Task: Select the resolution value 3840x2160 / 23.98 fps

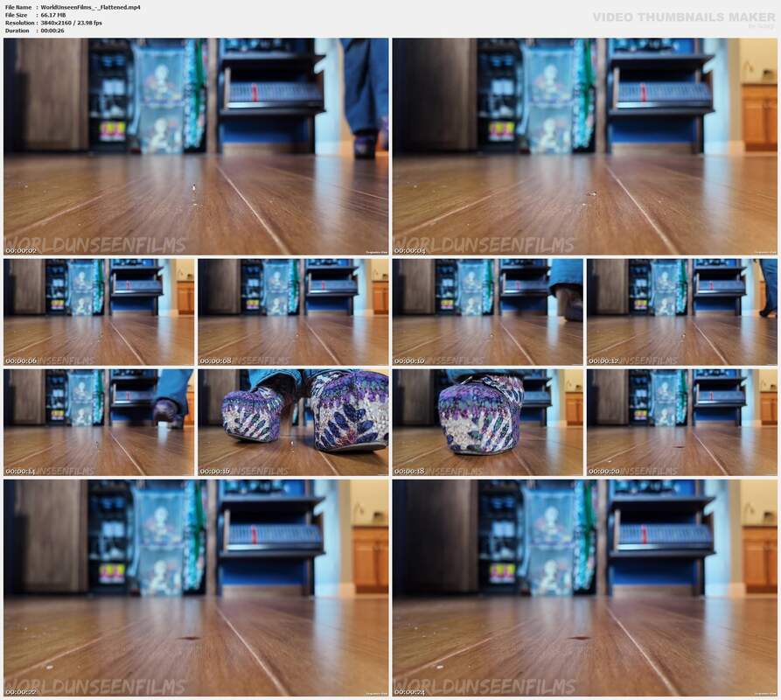Action: click(x=71, y=23)
